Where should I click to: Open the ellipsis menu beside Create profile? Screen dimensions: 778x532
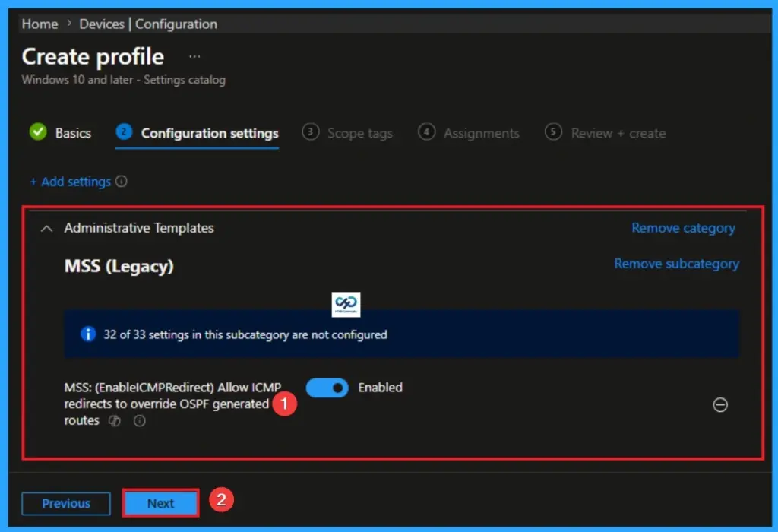point(194,55)
